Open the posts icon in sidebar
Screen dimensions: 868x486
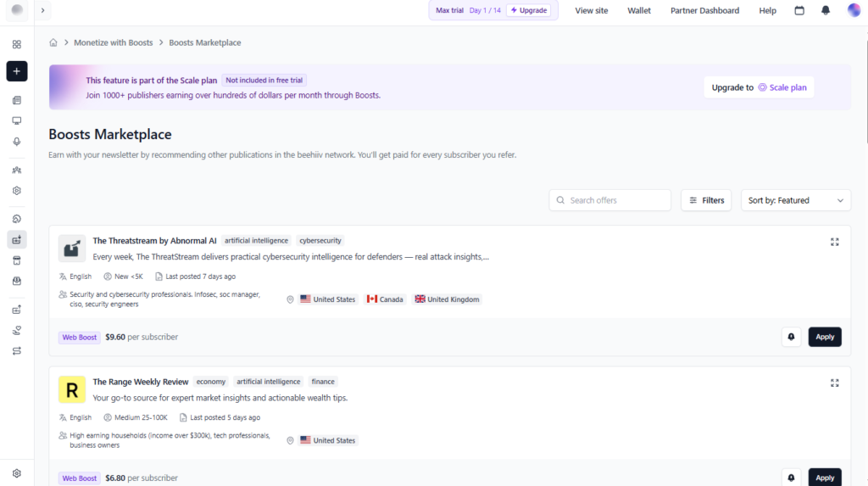coord(17,100)
